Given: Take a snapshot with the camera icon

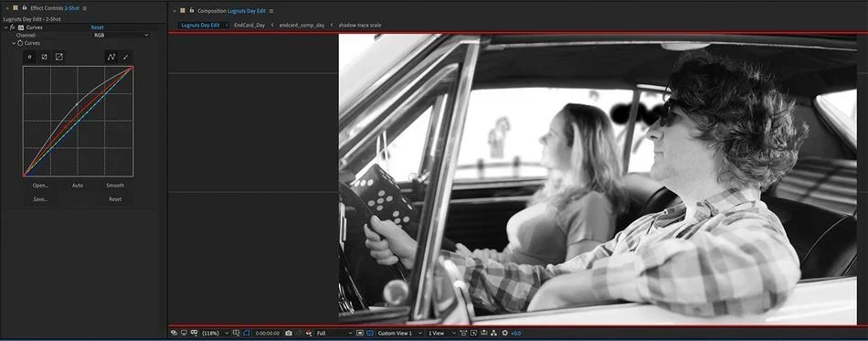Looking at the screenshot, I should pyautogui.click(x=289, y=334).
